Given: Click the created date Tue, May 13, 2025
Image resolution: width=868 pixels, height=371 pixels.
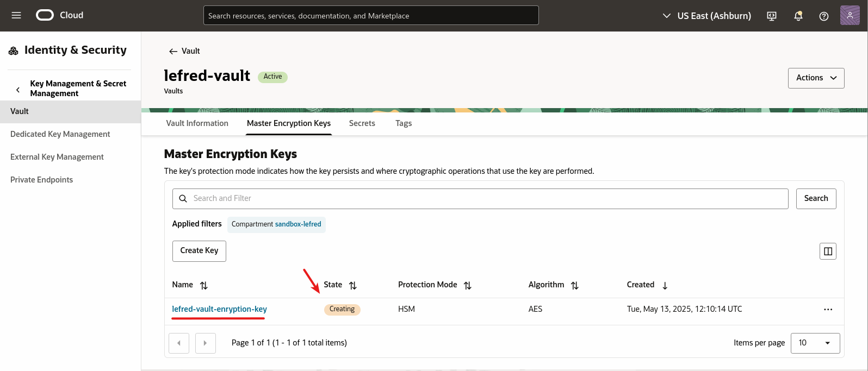Looking at the screenshot, I should coord(684,309).
